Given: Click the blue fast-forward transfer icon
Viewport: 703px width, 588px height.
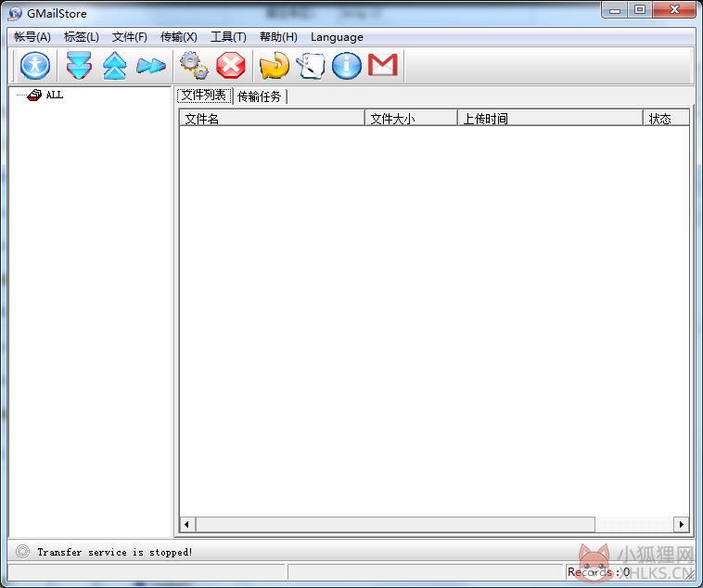Looking at the screenshot, I should [151, 66].
